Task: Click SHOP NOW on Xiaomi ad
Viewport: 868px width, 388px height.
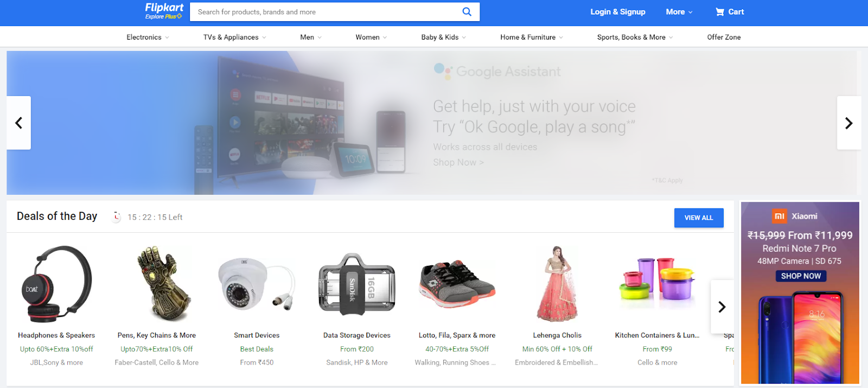Action: [801, 276]
